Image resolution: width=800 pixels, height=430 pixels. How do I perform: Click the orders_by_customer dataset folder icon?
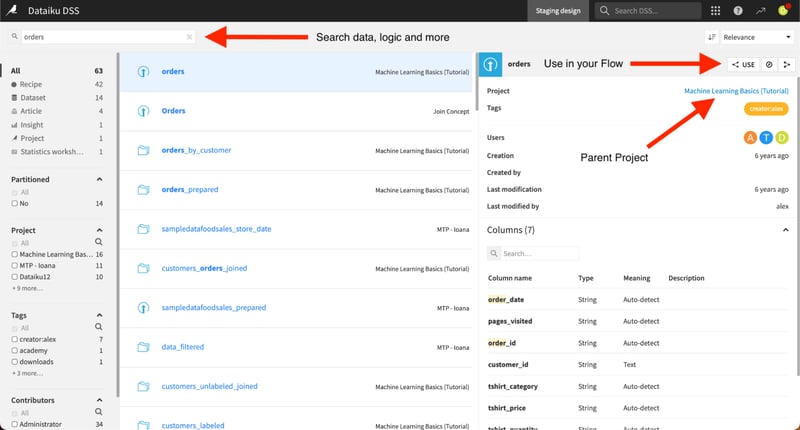pos(141,150)
